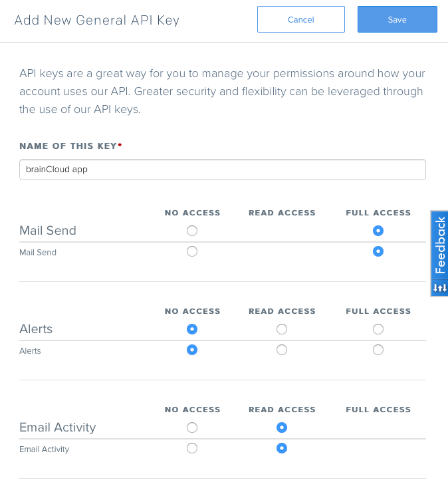Set Email Activity group to No Access
Viewport: 448px width, 498px height.
[192, 428]
